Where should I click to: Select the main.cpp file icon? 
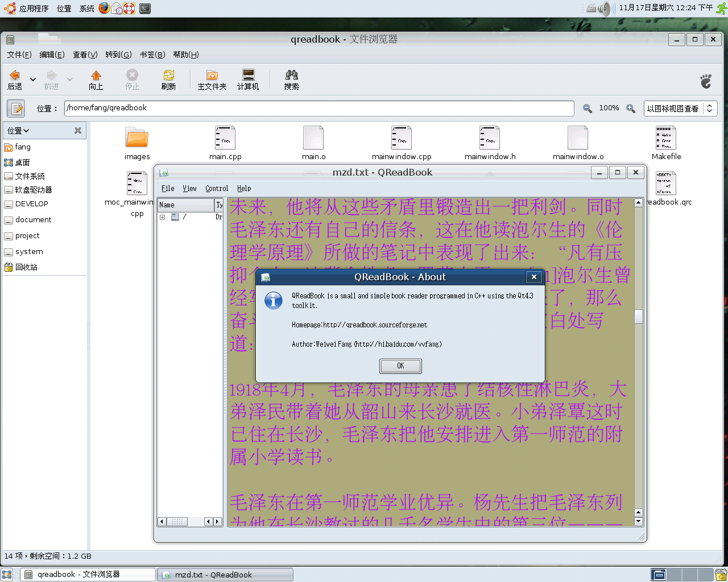[225, 138]
